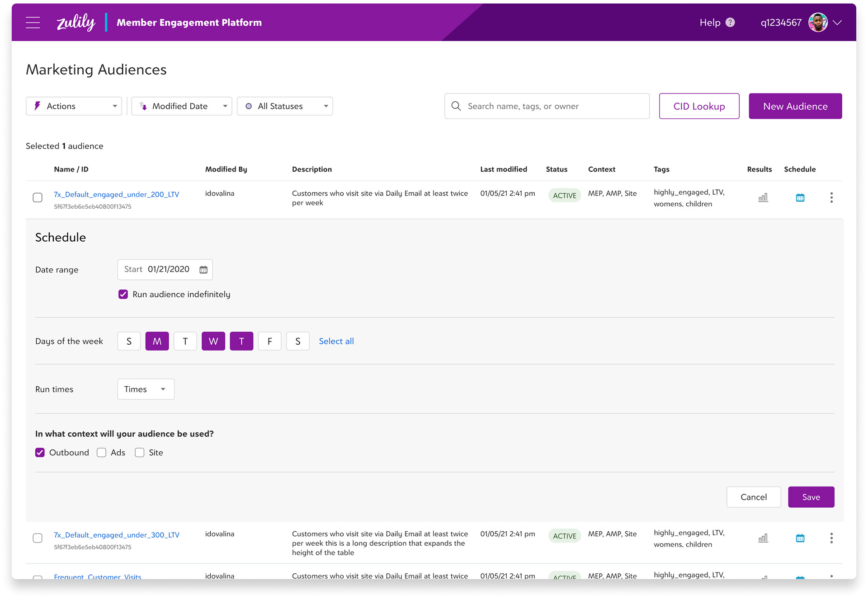The image size is (868, 599).
Task: Click the Help question mark icon
Action: pyautogui.click(x=730, y=23)
